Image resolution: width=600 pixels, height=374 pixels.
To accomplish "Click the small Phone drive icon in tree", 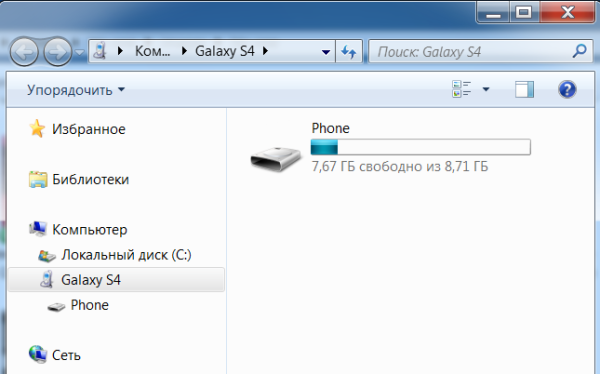I will [x=56, y=307].
